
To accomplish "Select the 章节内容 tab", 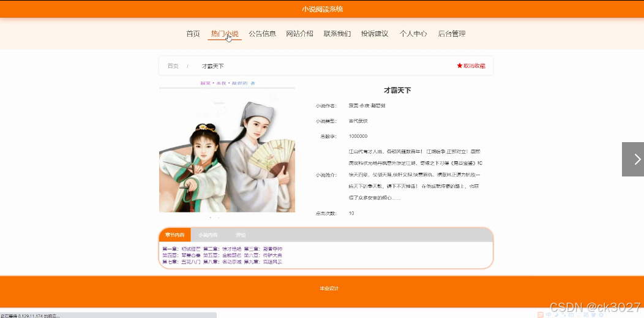I will (x=175, y=235).
